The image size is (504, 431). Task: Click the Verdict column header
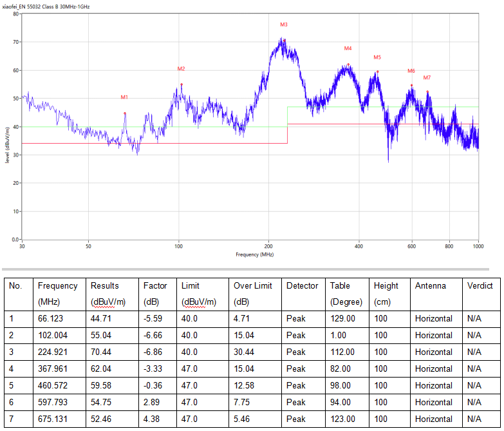click(480, 285)
